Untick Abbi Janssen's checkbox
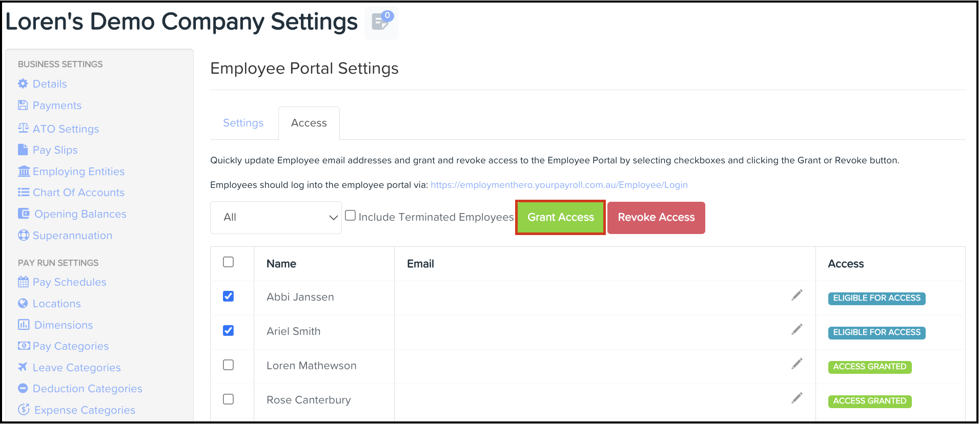Screen dimensions: 980x424 [229, 296]
